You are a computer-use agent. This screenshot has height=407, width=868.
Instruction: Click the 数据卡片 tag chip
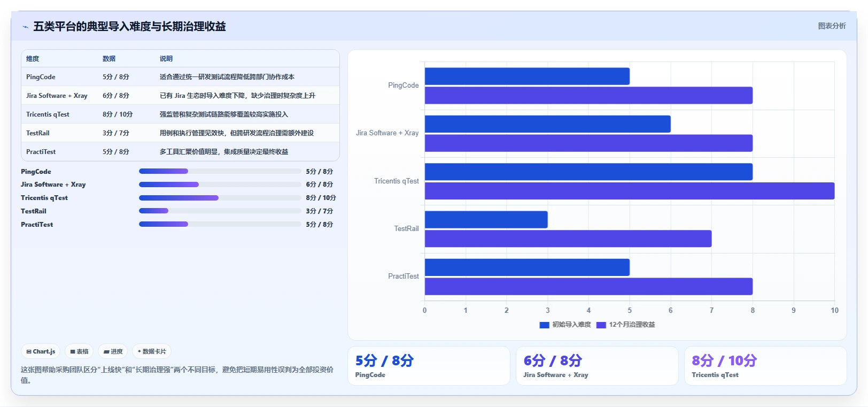click(152, 351)
